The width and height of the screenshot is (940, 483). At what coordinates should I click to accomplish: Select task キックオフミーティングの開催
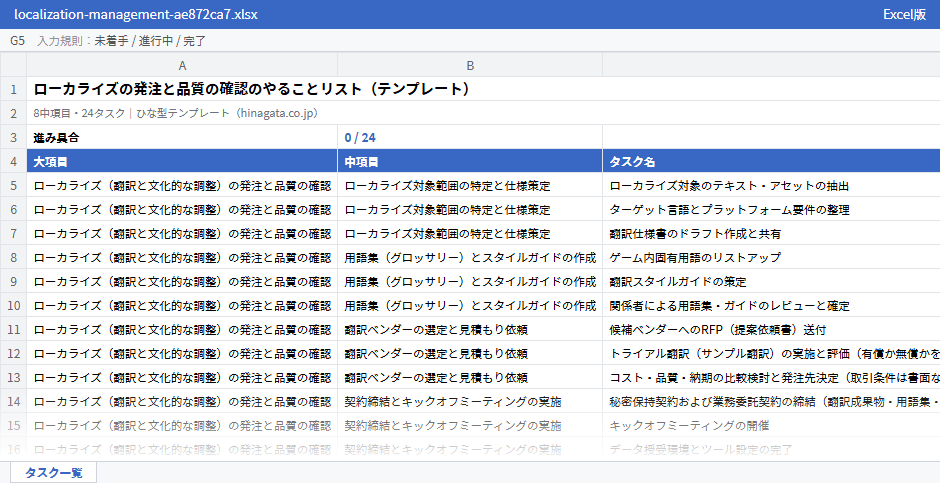(x=772, y=425)
